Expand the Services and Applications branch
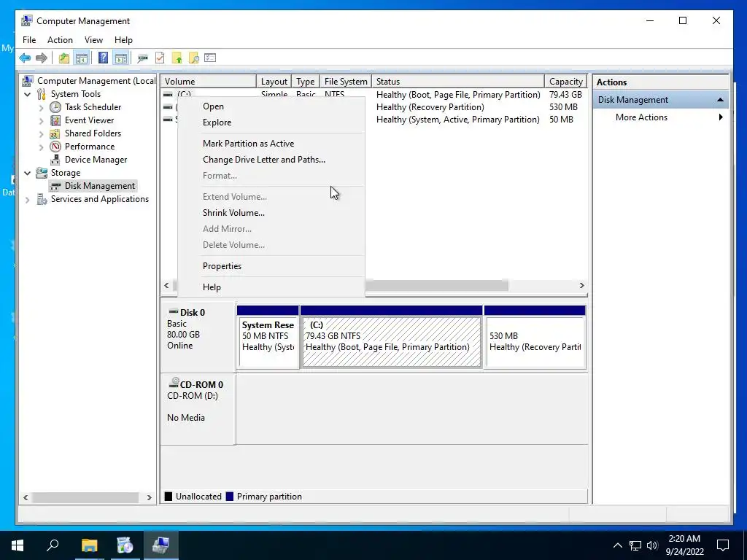Image resolution: width=747 pixels, height=560 pixels. 28,200
